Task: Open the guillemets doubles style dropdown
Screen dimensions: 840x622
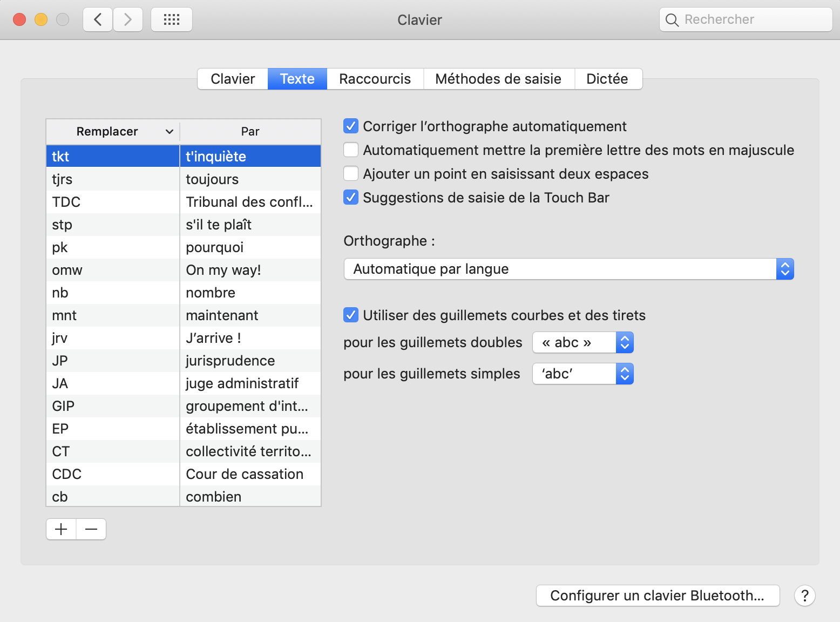Action: [x=582, y=342]
